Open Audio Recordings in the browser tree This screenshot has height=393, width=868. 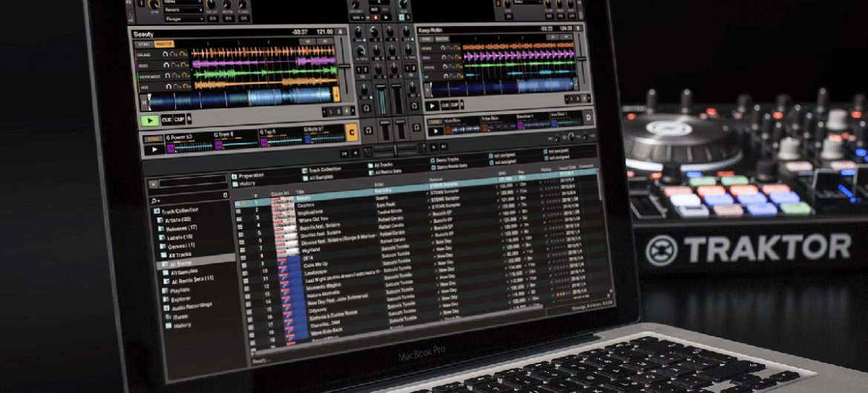[192, 306]
